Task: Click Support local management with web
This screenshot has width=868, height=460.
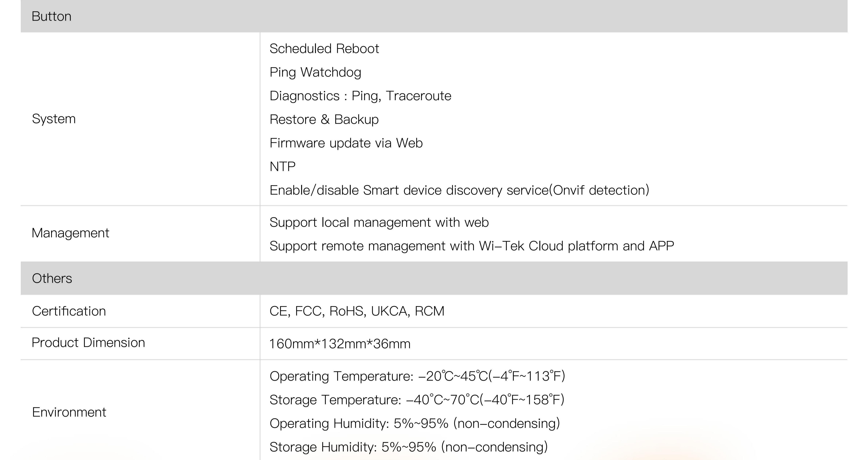Action: (379, 223)
